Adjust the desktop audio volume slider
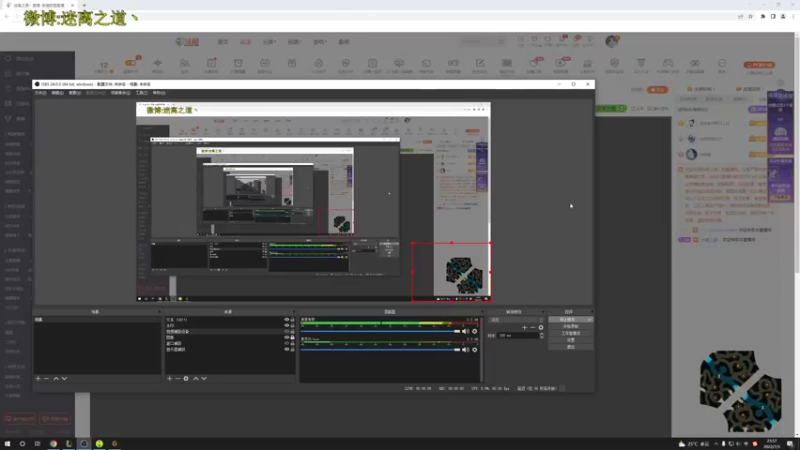 point(381,332)
